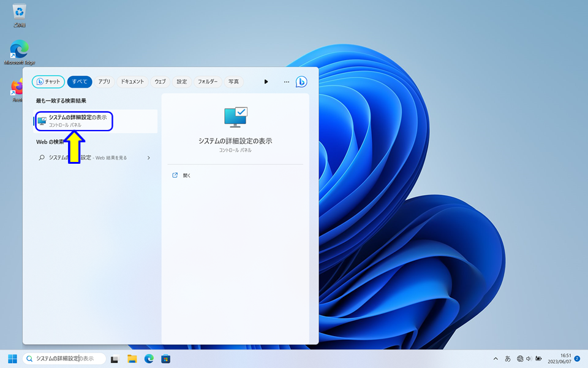The width and height of the screenshot is (588, 368).
Task: Open the notification badge in taskbar
Action: [577, 359]
